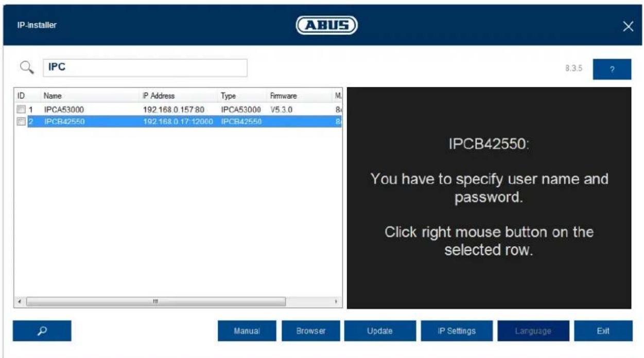
Task: Tick the checkbox for IPCA53000 row
Action: [21, 109]
